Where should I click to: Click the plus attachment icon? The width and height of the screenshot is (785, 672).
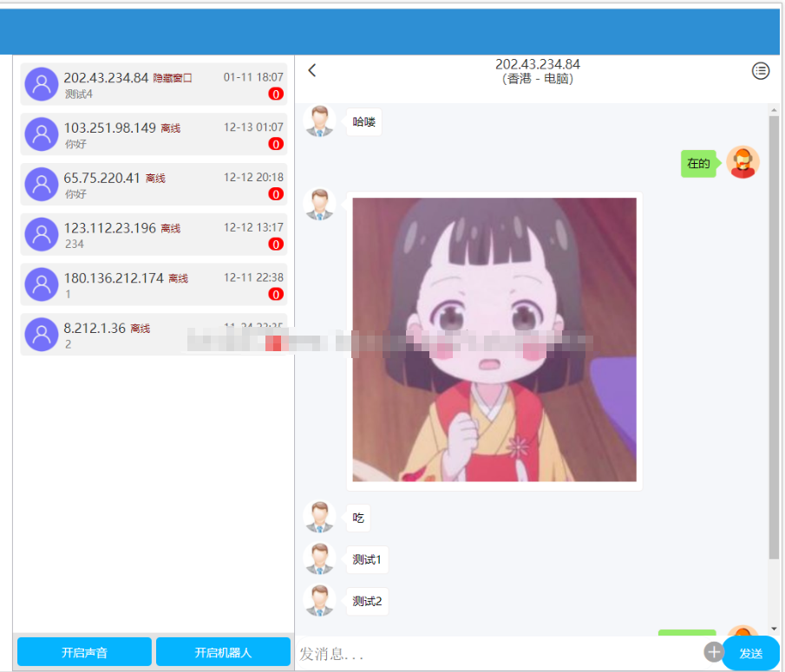(713, 652)
